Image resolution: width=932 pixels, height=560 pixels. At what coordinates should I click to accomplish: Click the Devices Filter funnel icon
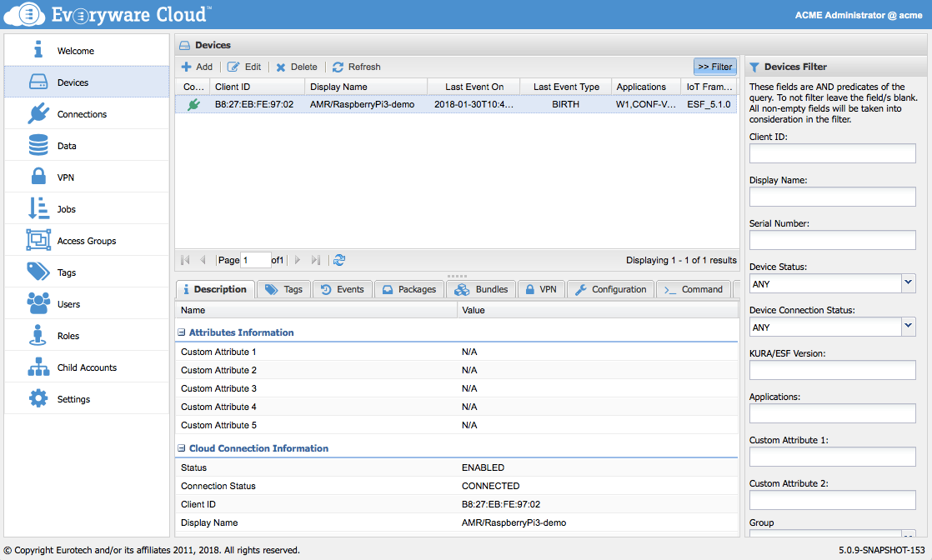pos(754,67)
